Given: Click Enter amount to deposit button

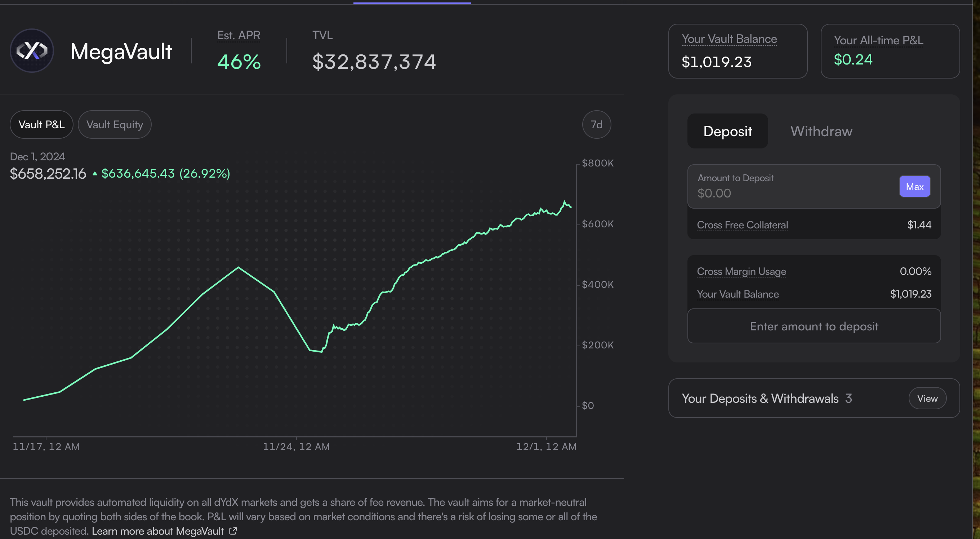Looking at the screenshot, I should point(814,326).
